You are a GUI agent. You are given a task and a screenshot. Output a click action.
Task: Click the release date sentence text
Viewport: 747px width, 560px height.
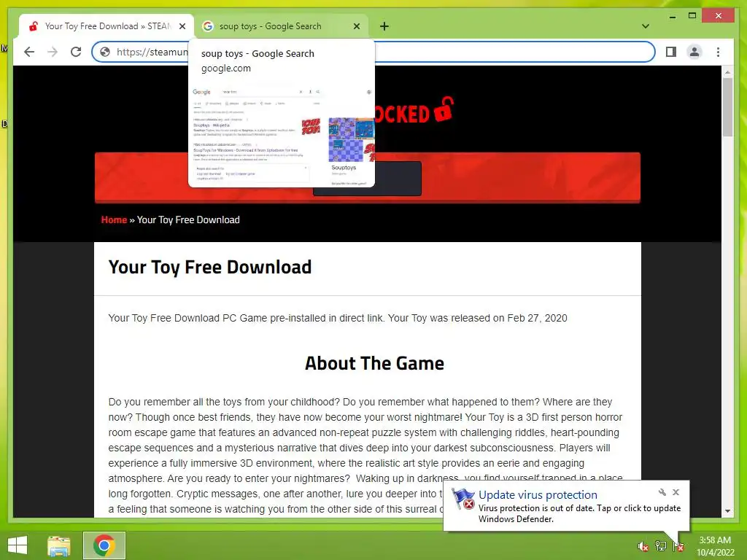[338, 318]
